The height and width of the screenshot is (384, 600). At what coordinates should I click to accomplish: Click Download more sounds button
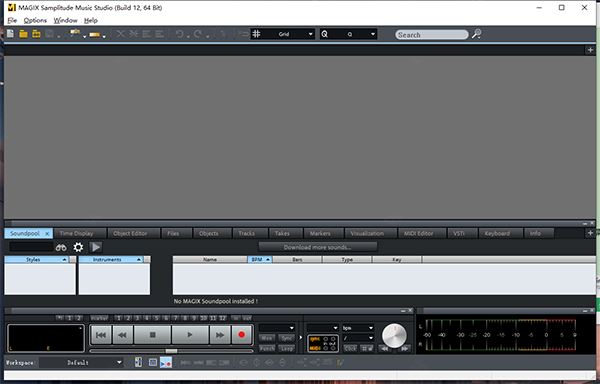point(318,247)
